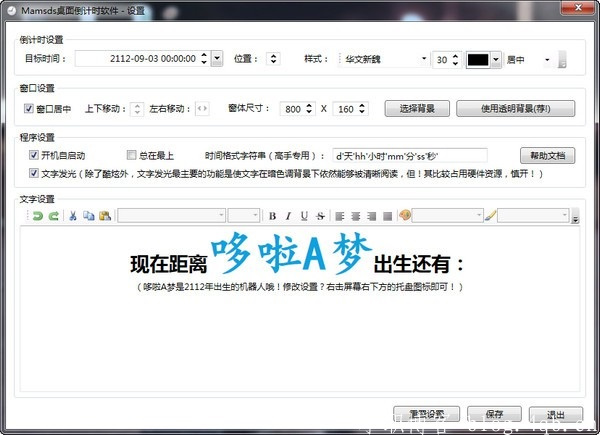Screen dimensions: 600x435
Task: Open the black font color swatch
Action: (x=483, y=60)
